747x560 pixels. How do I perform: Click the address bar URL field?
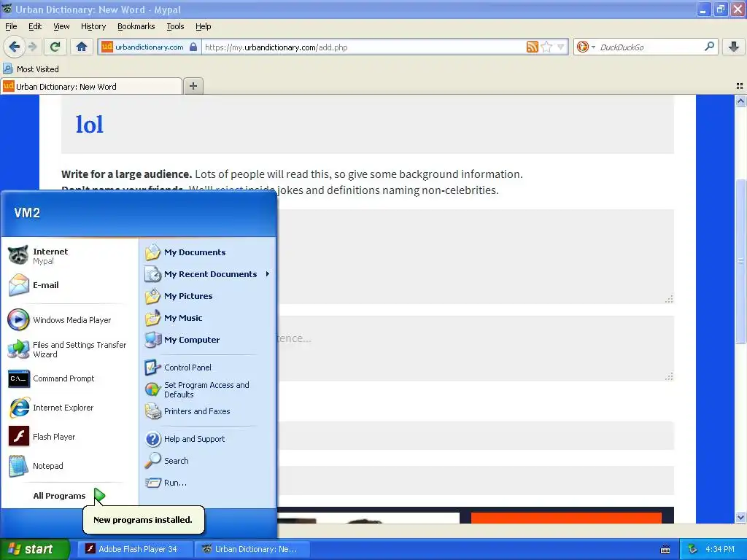pos(365,47)
